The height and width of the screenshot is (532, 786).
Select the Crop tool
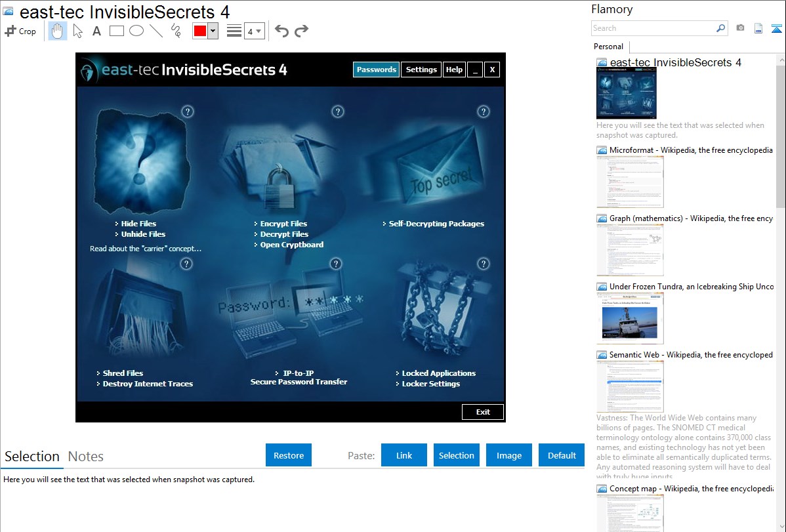pos(20,31)
